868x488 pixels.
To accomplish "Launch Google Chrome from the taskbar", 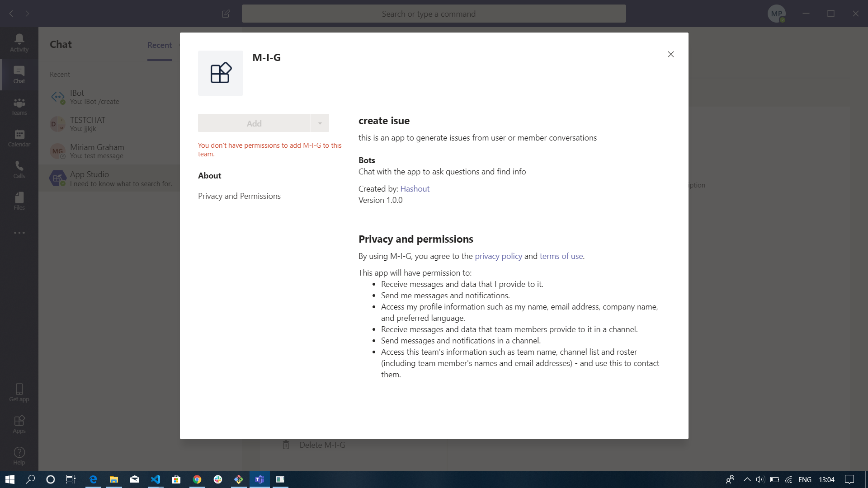I will pos(197,479).
